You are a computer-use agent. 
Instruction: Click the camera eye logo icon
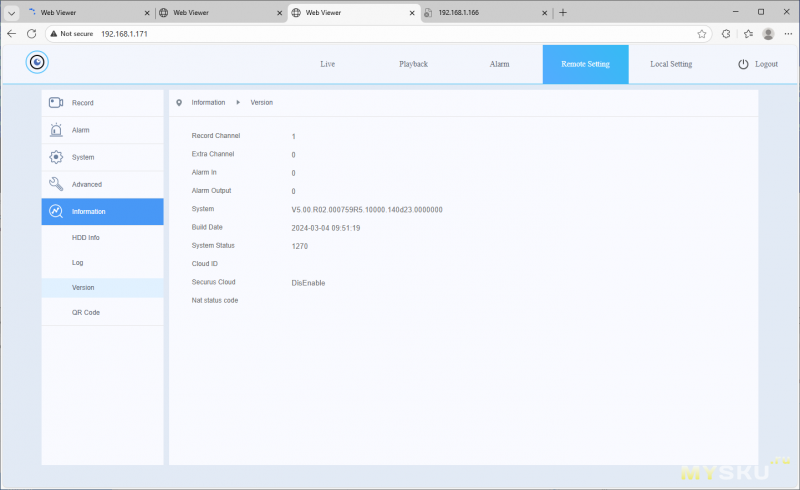(37, 63)
